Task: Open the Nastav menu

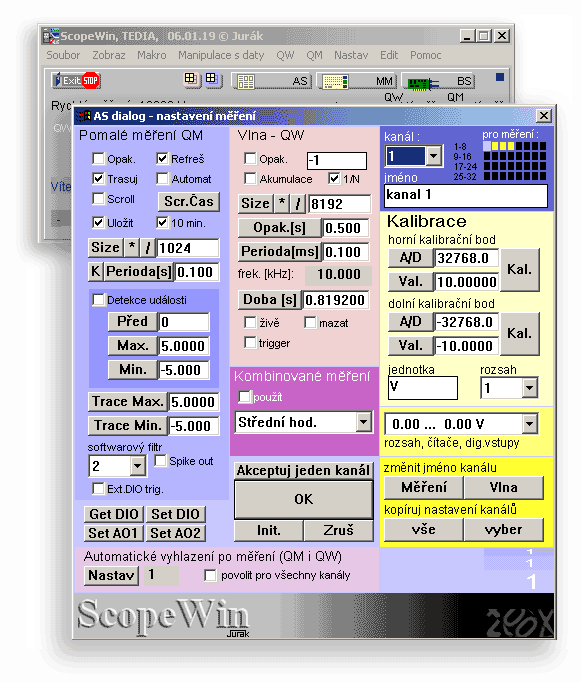Action: point(351,55)
